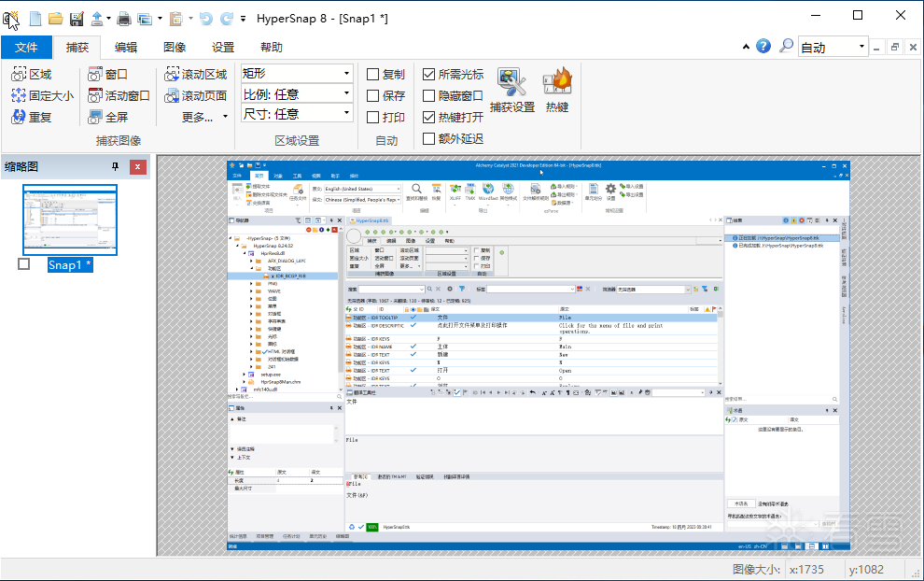Click the Snap1 * label under thumbnail

[70, 265]
